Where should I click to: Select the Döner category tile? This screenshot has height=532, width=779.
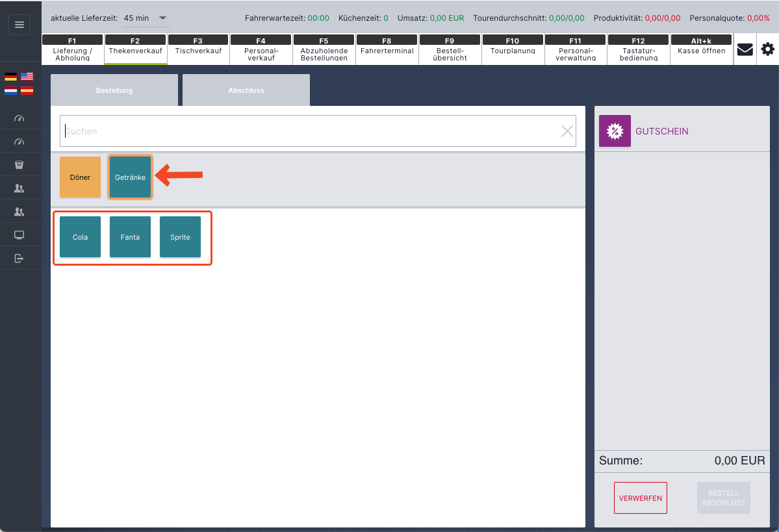click(x=80, y=177)
